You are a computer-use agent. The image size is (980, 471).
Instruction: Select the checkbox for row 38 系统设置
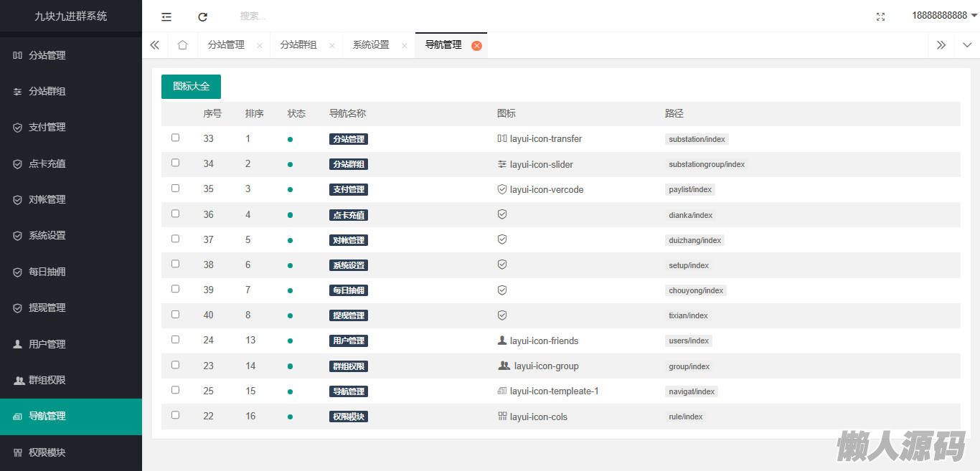[x=175, y=264]
